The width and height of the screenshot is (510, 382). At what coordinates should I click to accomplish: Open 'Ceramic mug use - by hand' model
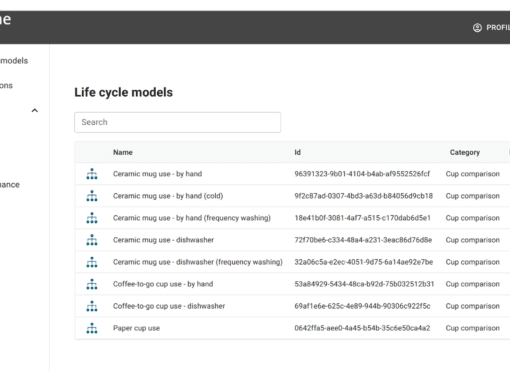tap(157, 174)
